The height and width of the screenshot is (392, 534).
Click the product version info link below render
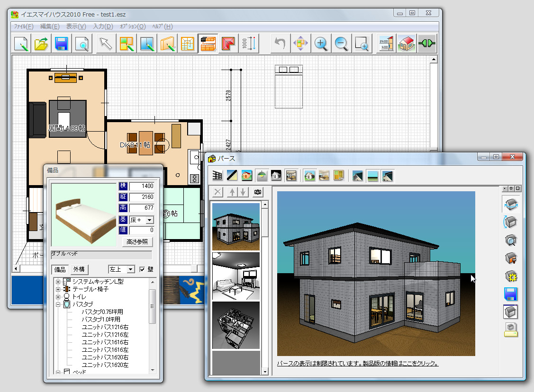pyautogui.click(x=358, y=364)
